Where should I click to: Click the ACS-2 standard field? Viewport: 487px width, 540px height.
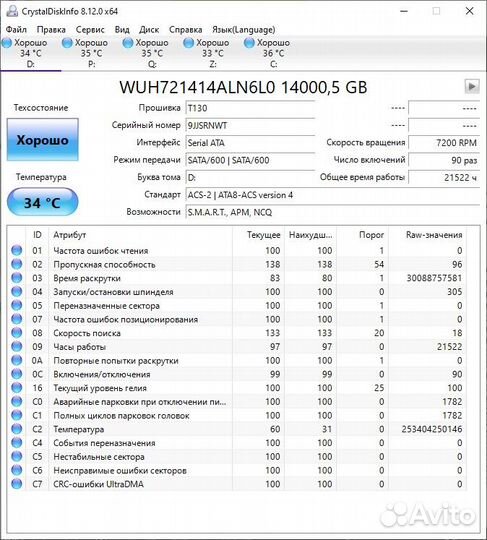pyautogui.click(x=332, y=195)
